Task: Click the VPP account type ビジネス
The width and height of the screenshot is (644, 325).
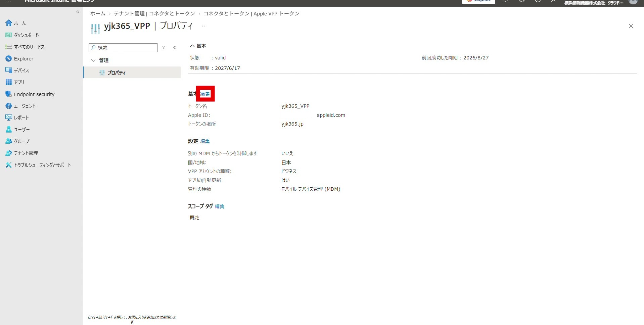Action: click(289, 171)
